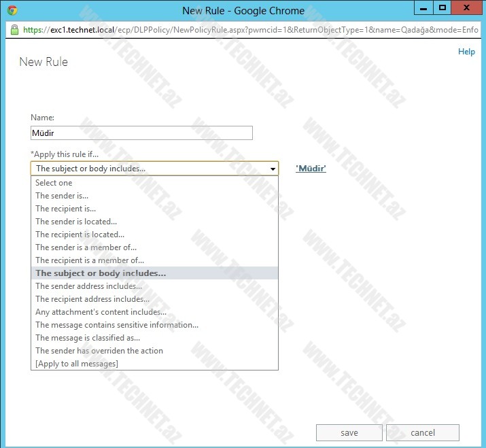The height and width of the screenshot is (448, 486).
Task: Click the Name text field
Action: [141, 133]
